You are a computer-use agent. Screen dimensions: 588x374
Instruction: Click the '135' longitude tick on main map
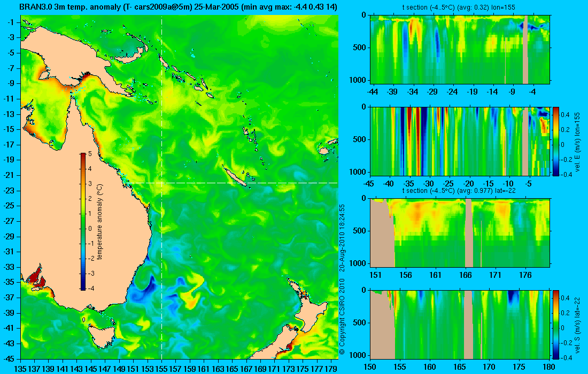(20, 369)
